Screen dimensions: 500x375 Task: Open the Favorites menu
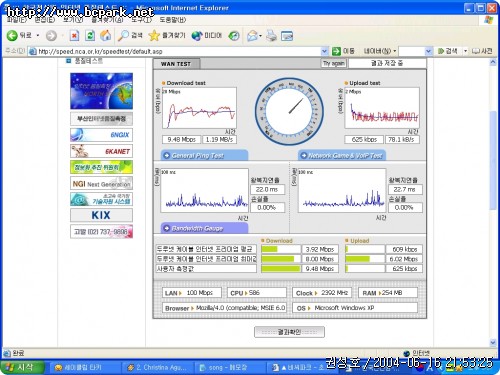107,20
